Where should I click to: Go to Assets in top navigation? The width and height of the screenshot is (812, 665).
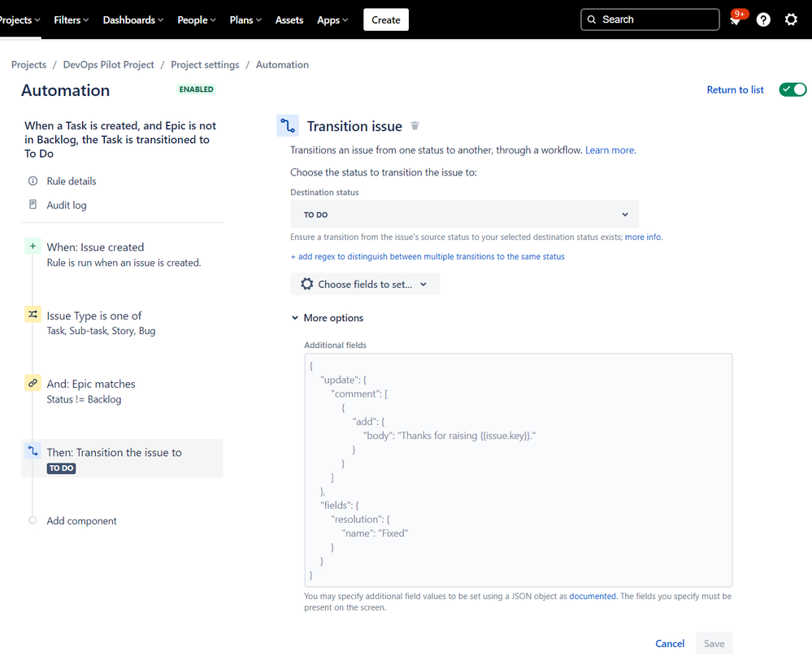(289, 20)
